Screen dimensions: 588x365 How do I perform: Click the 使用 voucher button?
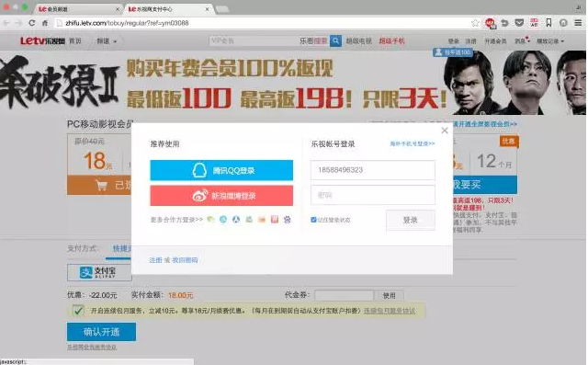point(389,296)
